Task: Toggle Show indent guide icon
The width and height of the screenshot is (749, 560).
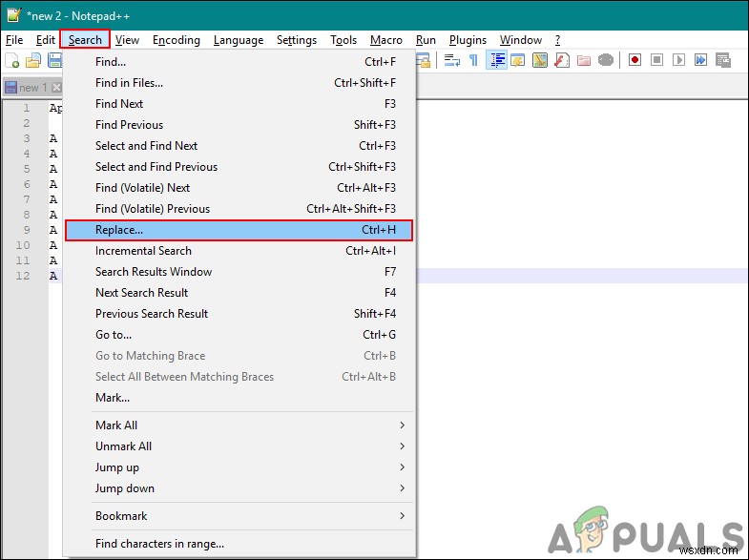Action: coord(497,60)
